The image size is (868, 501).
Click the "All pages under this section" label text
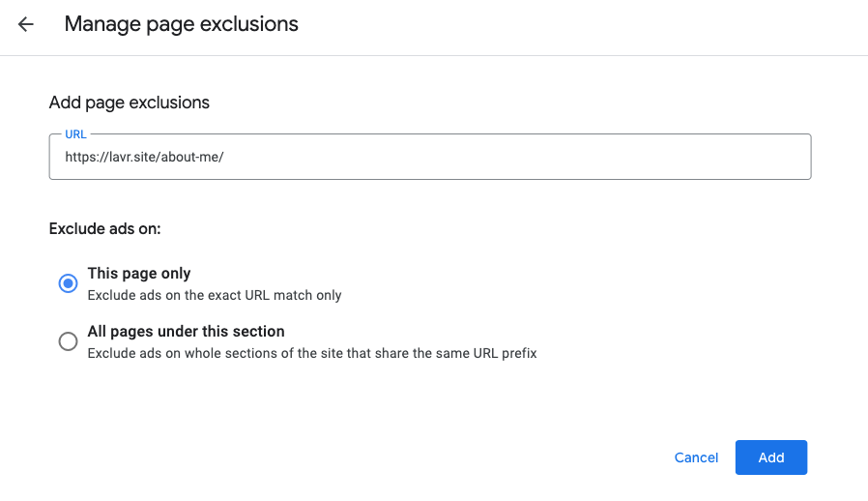[x=186, y=332]
